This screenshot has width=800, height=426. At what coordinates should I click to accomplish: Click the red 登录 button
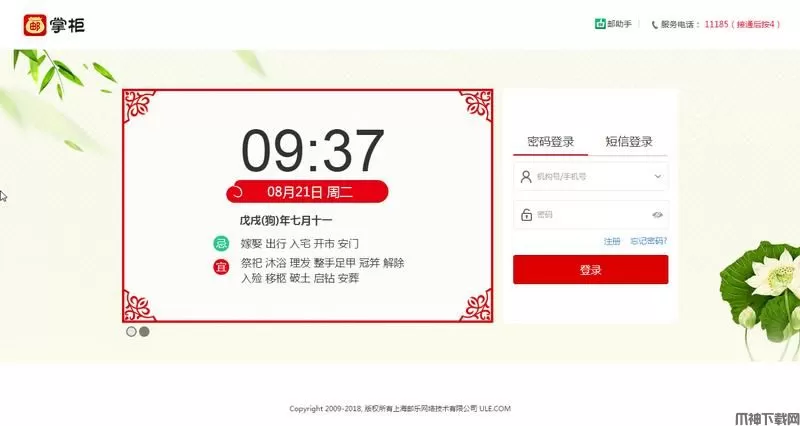click(590, 269)
